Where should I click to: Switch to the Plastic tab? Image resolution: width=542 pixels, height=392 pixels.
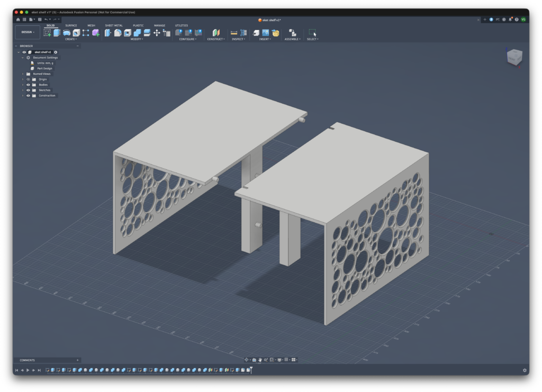[x=138, y=25]
